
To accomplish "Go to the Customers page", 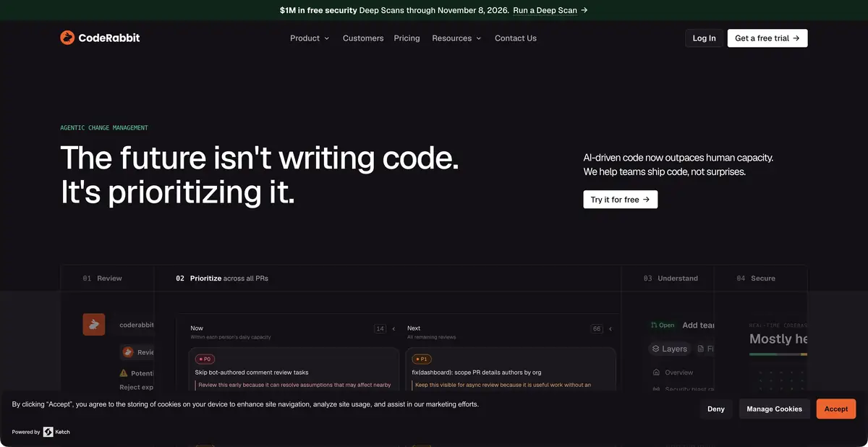I will [x=363, y=38].
